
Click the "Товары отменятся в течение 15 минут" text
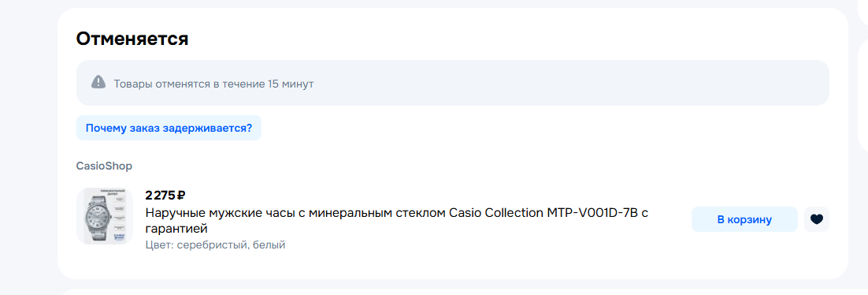(213, 84)
